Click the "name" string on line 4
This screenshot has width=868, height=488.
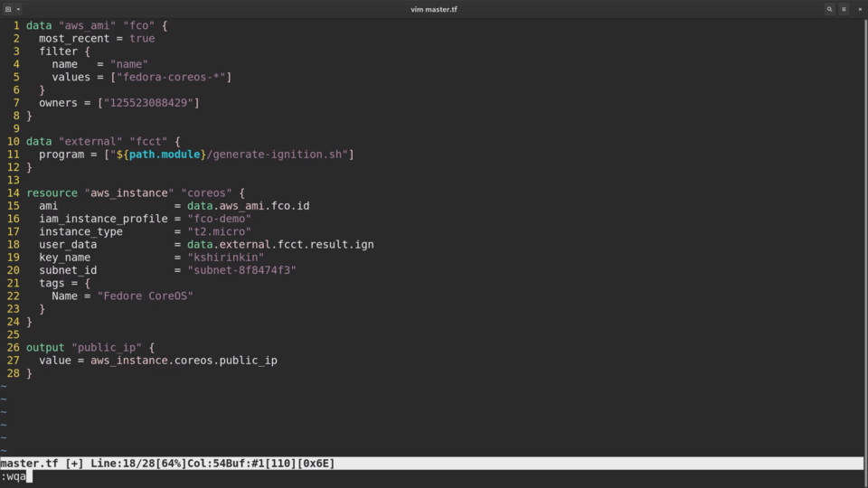129,64
